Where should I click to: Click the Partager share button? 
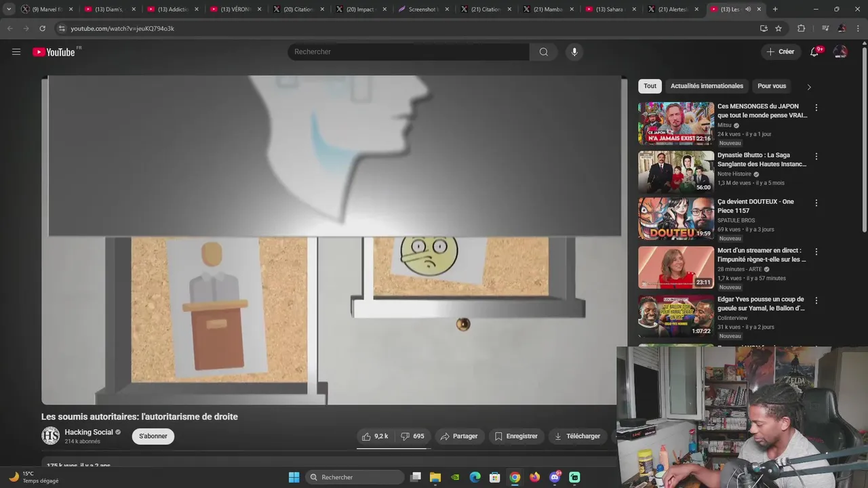coord(459,436)
